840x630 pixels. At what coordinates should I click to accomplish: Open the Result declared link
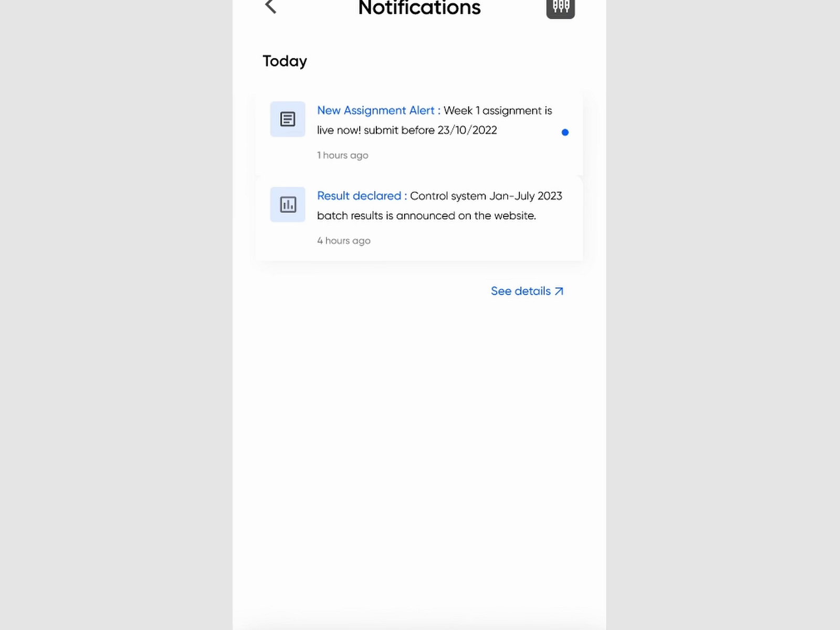point(359,196)
